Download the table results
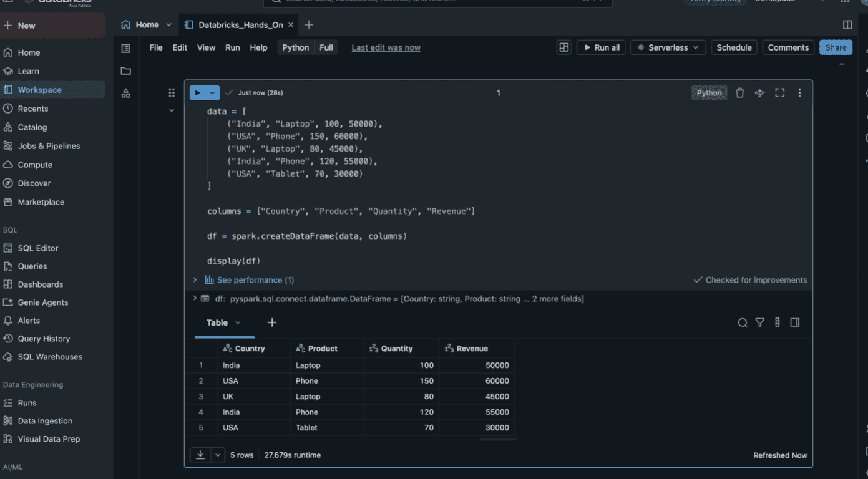 click(200, 455)
